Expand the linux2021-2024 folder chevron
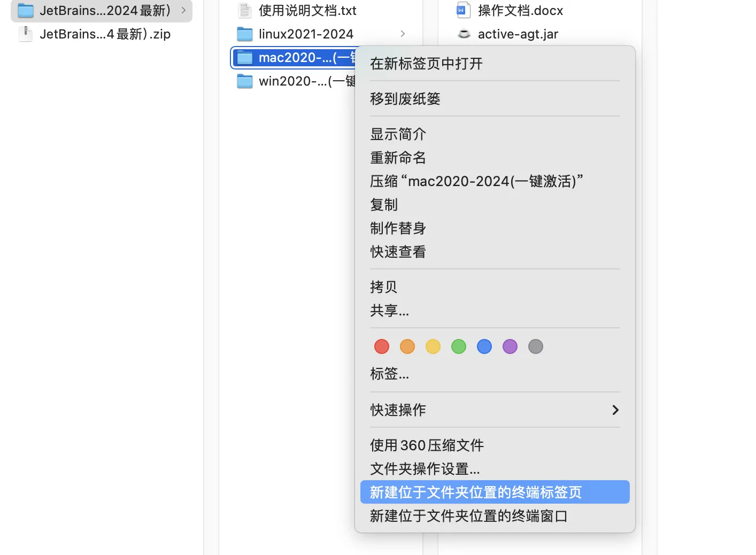The image size is (756, 555). pyautogui.click(x=403, y=34)
